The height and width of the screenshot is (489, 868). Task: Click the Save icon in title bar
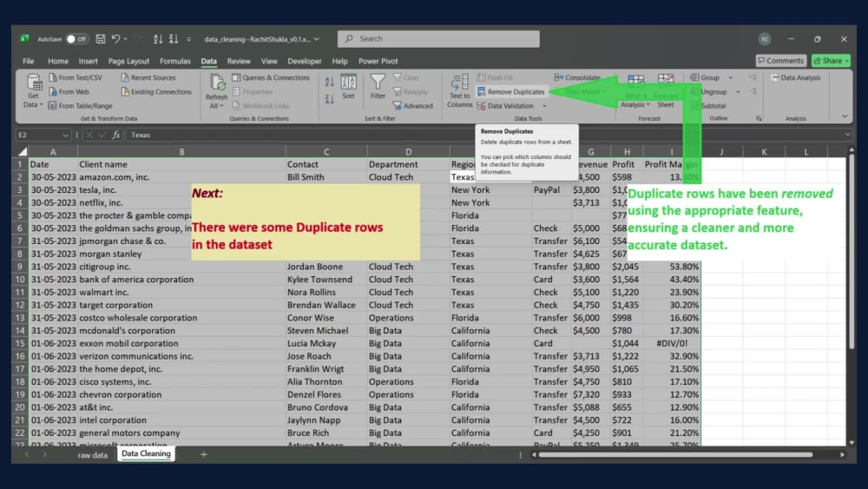(x=100, y=39)
